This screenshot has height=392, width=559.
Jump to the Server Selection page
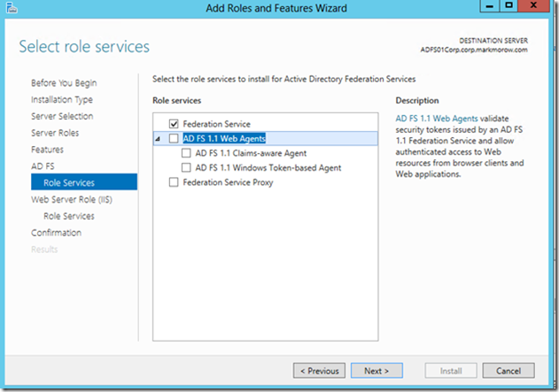[x=62, y=116]
